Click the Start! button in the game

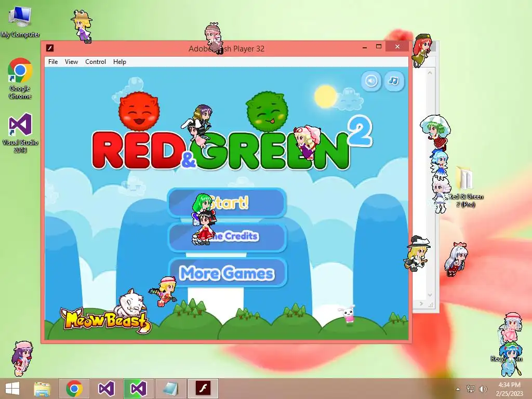point(227,203)
